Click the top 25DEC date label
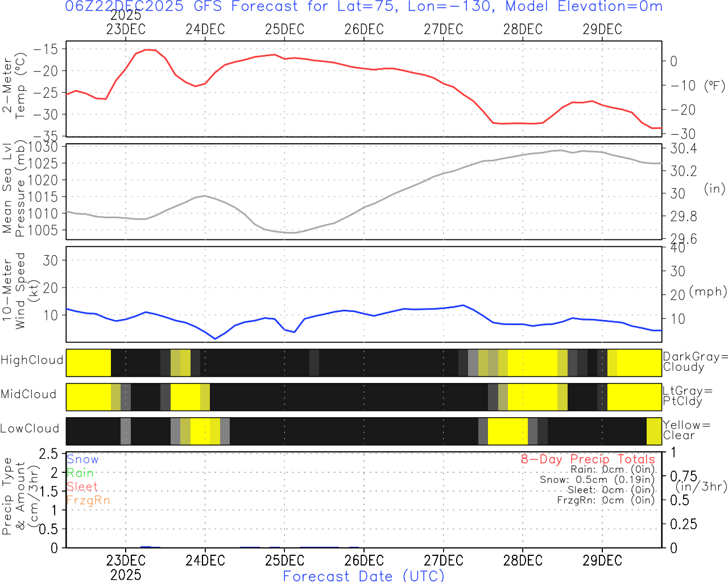 pos(284,29)
